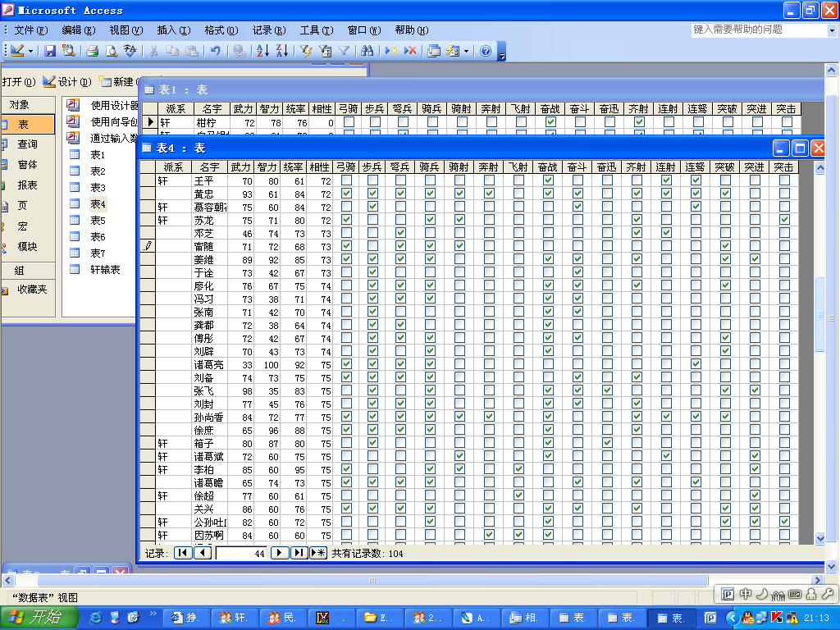Click the vertical scrollbar of the 表4 window

(819, 410)
